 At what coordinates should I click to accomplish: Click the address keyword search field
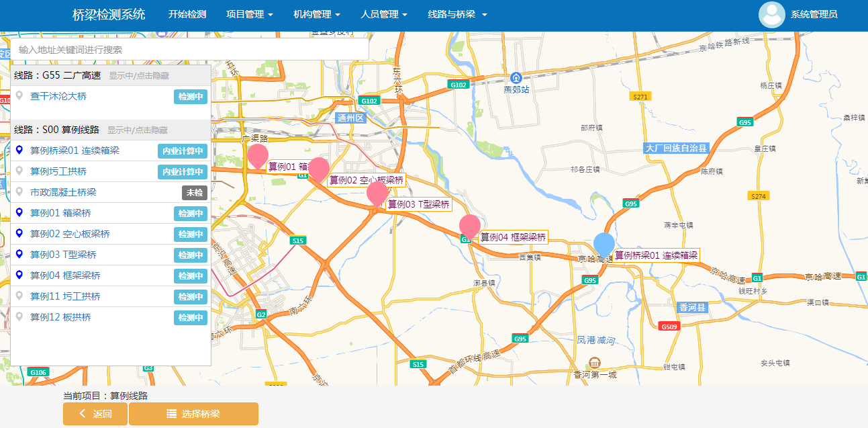click(189, 50)
